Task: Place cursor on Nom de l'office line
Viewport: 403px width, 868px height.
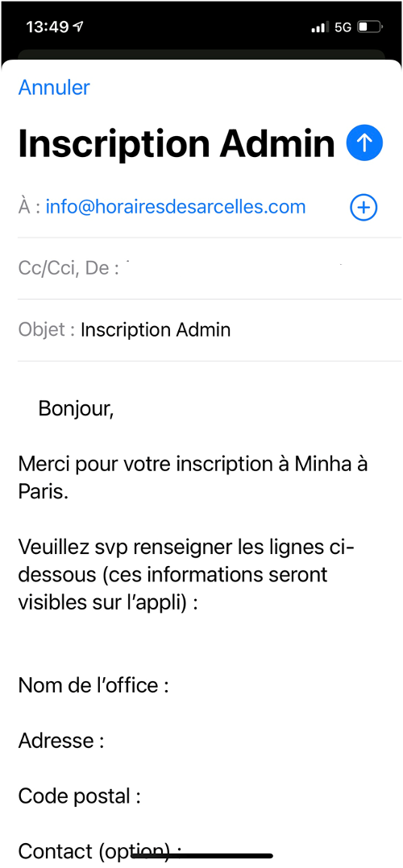Action: [x=93, y=686]
